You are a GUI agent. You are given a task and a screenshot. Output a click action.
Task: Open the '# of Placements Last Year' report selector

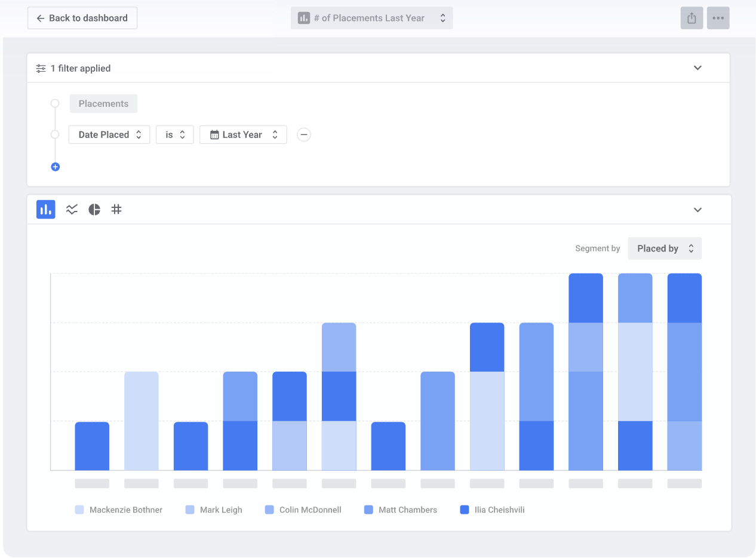(371, 18)
